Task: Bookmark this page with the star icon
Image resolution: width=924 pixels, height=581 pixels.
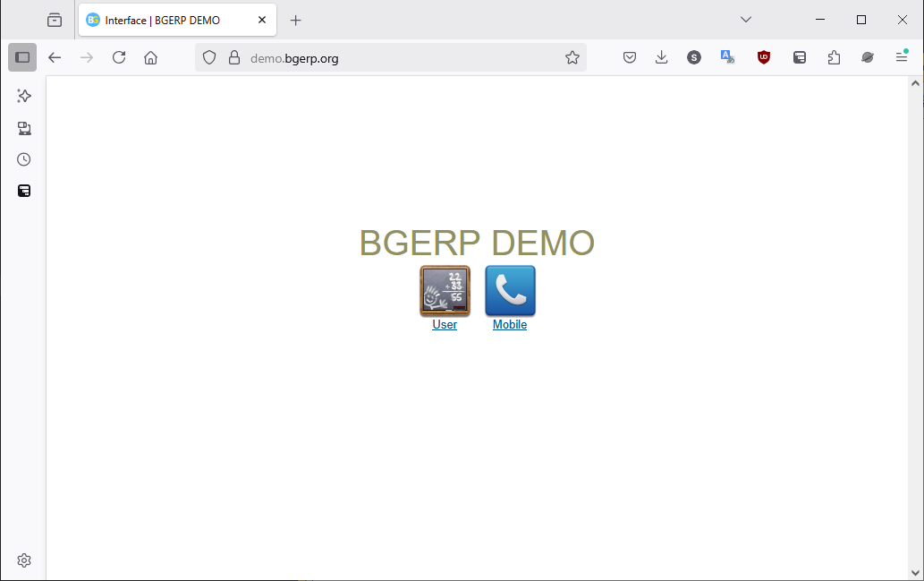Action: pyautogui.click(x=572, y=57)
